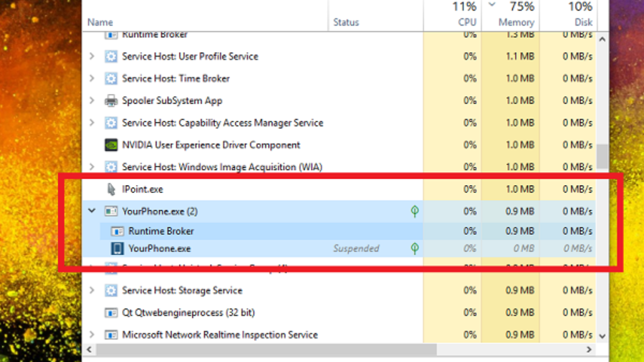
Task: Collapse the YourPhone.exe (2) process group
Action: (x=92, y=211)
